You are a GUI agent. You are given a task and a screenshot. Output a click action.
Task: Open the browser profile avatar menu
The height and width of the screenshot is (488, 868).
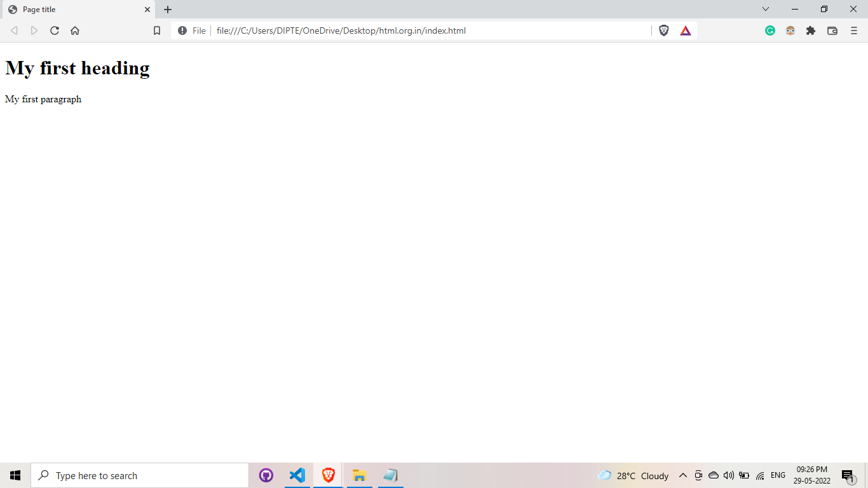pyautogui.click(x=790, y=30)
